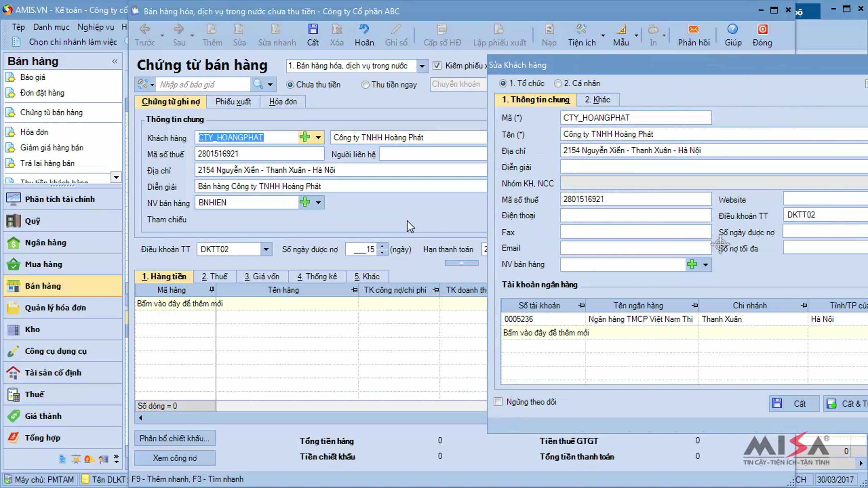Click Điện thoại field in Sửa Khách hàng
This screenshot has height=488, width=868.
pyautogui.click(x=636, y=215)
